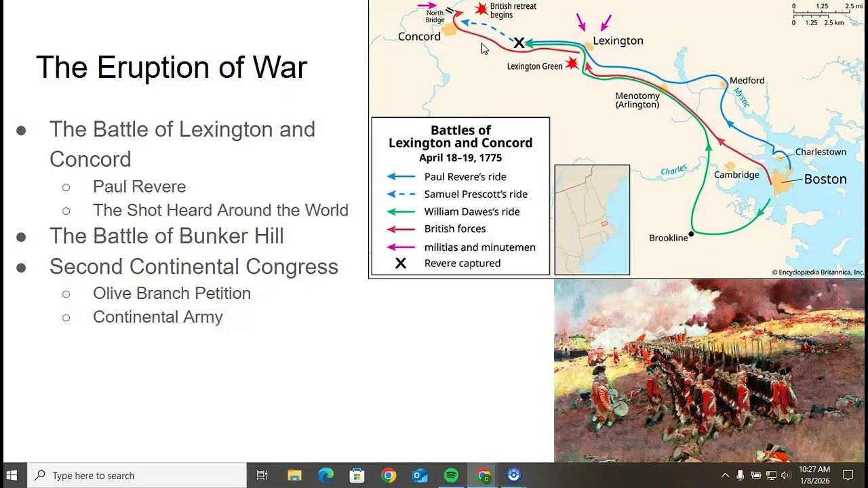Click the Encyclopædia Britannica copyright text

click(x=818, y=272)
